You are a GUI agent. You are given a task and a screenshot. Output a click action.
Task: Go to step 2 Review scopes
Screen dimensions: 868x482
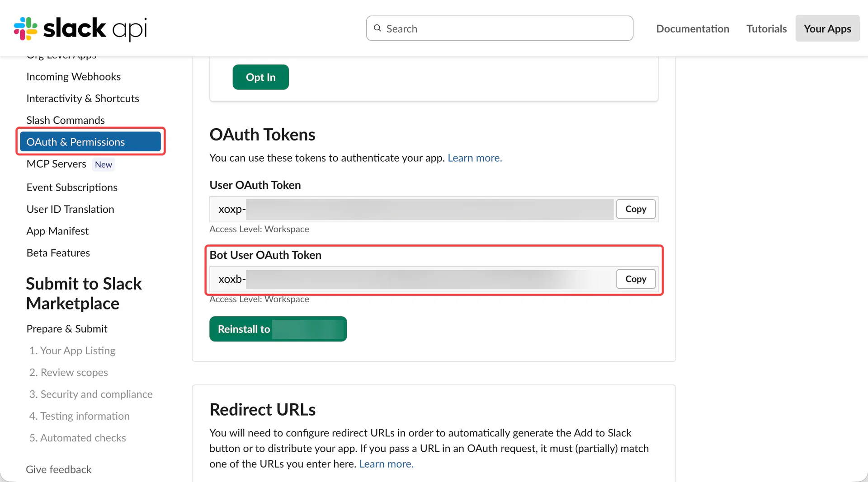tap(69, 372)
